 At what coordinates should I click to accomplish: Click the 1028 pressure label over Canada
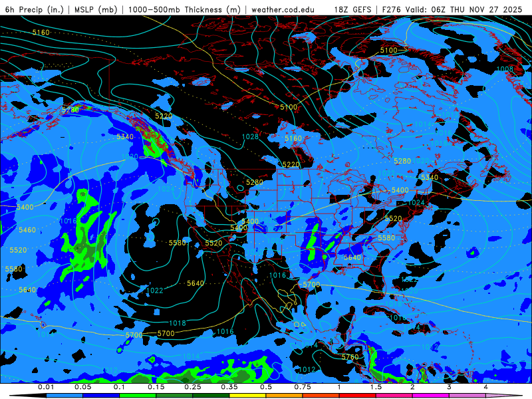(251, 137)
